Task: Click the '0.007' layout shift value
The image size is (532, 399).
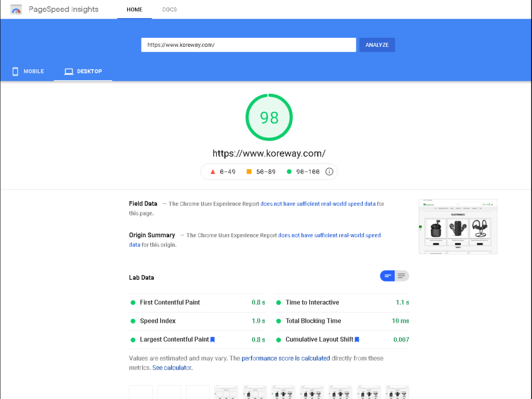Action: (x=401, y=339)
